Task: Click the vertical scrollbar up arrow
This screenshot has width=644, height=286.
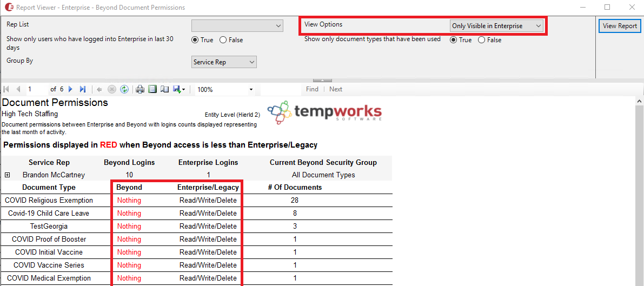Action: pos(640,101)
